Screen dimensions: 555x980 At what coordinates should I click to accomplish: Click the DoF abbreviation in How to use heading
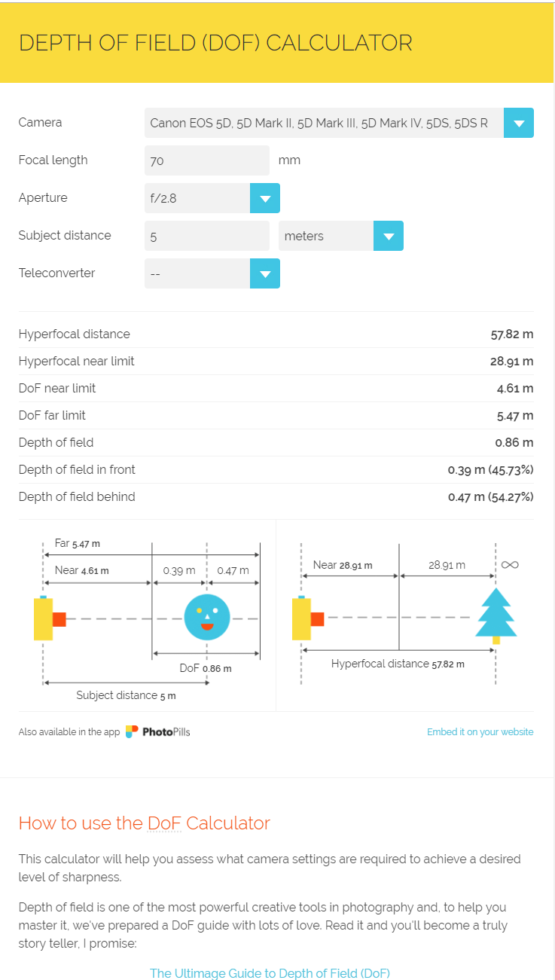click(x=165, y=823)
